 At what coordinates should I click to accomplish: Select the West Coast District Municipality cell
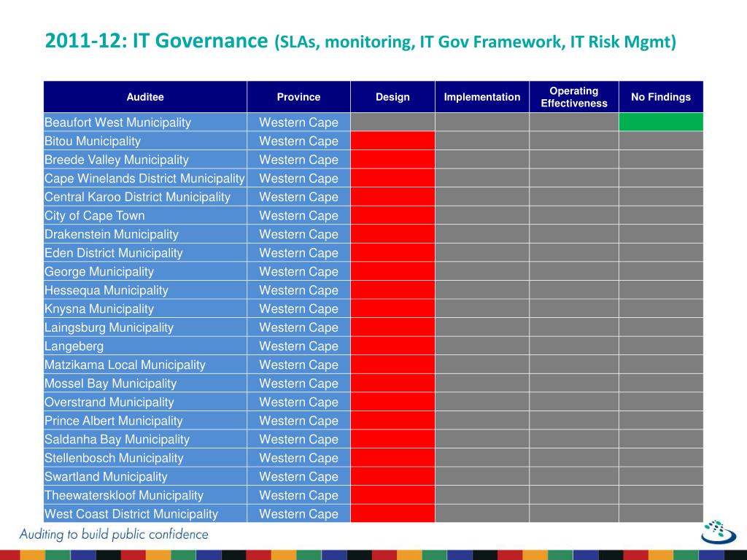tap(145, 513)
